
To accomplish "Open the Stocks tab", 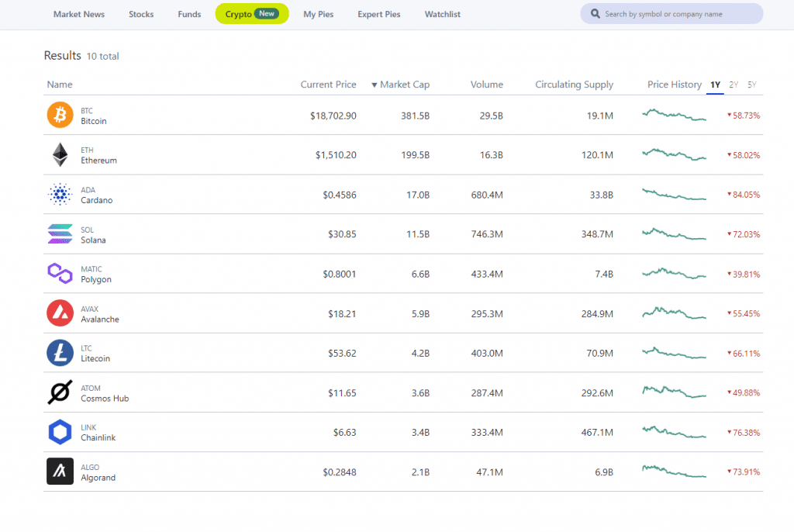I will [x=141, y=14].
